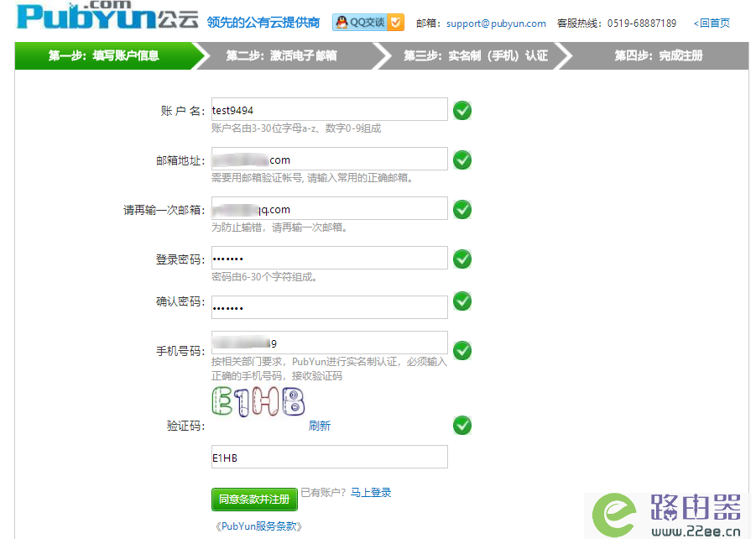Focus the 确认密码 input field

click(x=329, y=307)
